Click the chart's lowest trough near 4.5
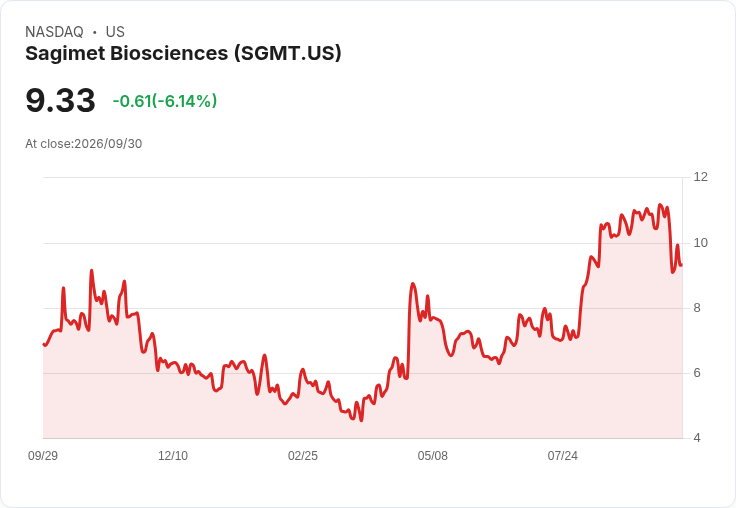 click(361, 420)
